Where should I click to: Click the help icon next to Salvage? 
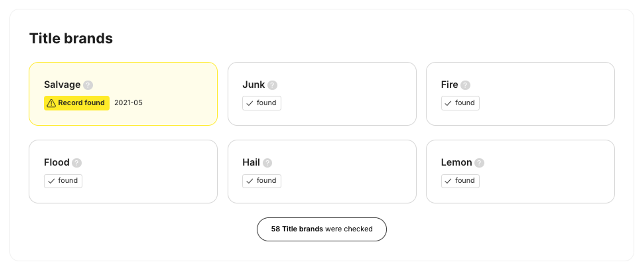[x=88, y=85]
